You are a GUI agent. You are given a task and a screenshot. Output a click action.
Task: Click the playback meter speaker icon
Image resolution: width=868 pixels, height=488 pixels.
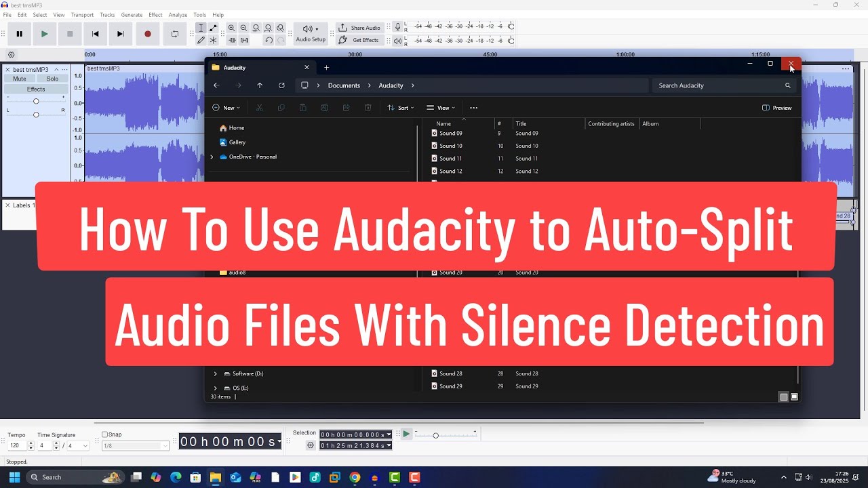(397, 41)
